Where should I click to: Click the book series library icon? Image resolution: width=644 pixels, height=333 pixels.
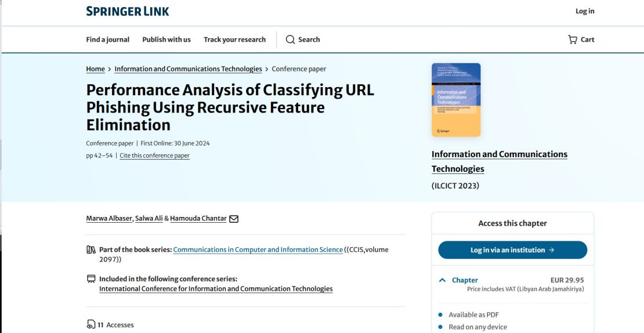coord(91,249)
